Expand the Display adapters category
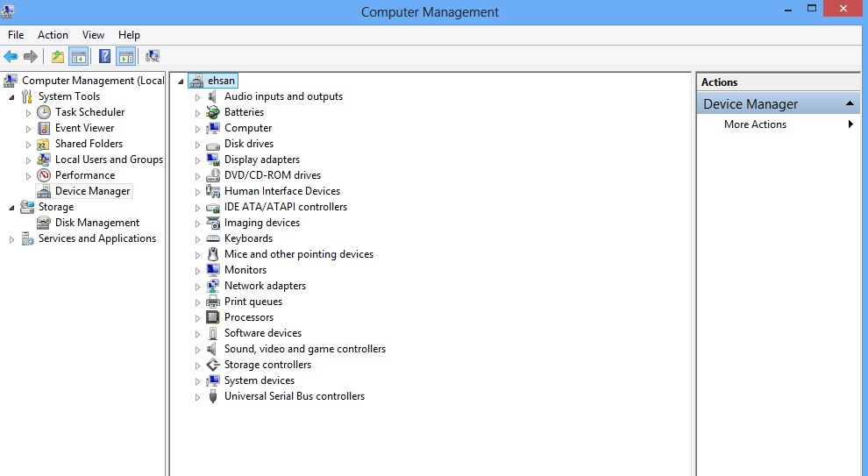The image size is (868, 476). (198, 160)
